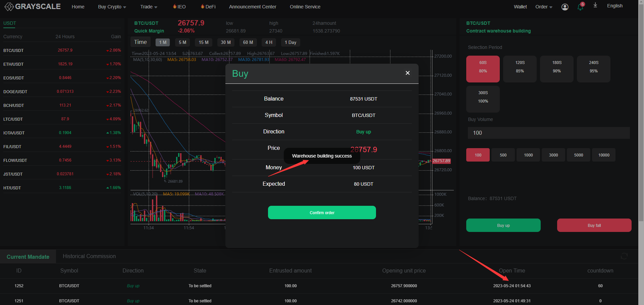The image size is (644, 305).
Task: Select the 300S 100% period option
Action: tap(483, 99)
